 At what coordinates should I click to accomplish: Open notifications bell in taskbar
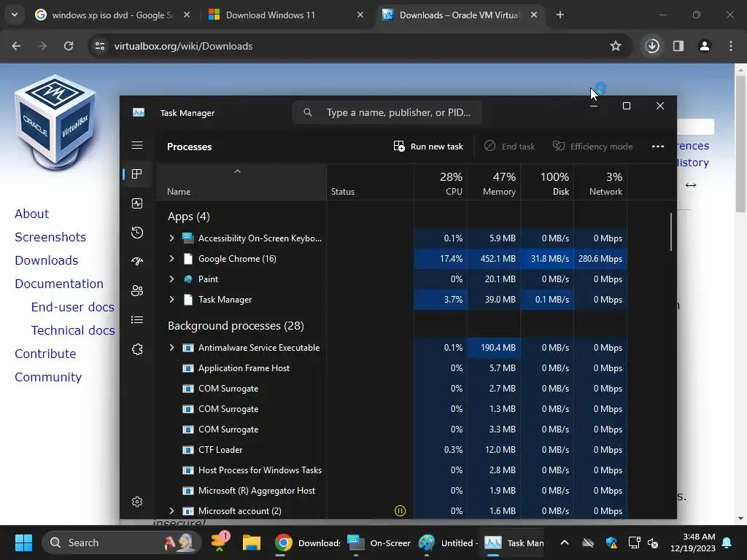[727, 542]
